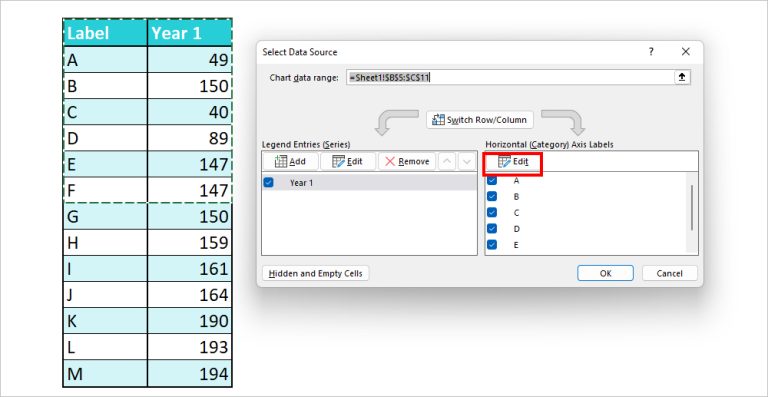Click the collapse dialog range selector icon

tap(682, 77)
